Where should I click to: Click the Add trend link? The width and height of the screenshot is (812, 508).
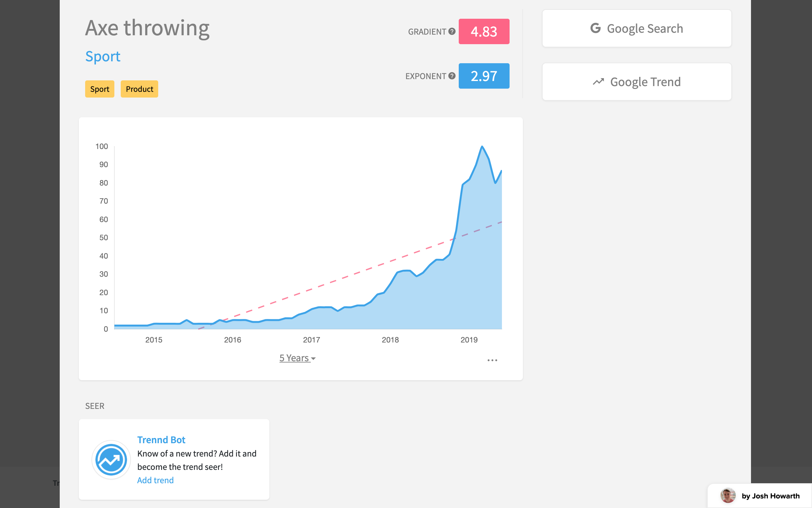pyautogui.click(x=155, y=480)
